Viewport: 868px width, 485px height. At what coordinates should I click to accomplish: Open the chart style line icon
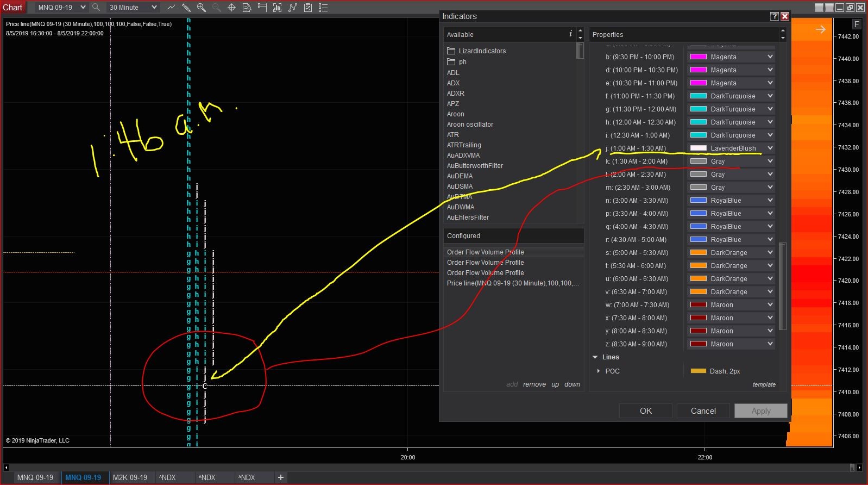pos(171,8)
